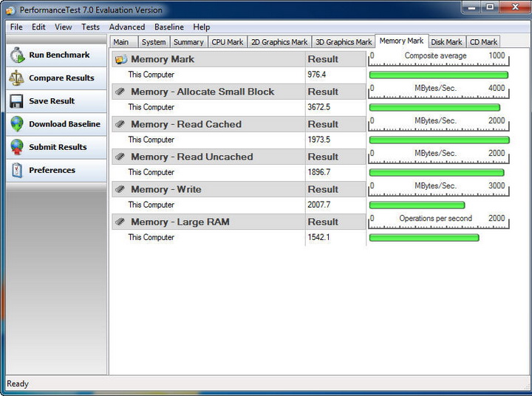
Task: Click the Composite average scale ruler
Action: pos(439,58)
